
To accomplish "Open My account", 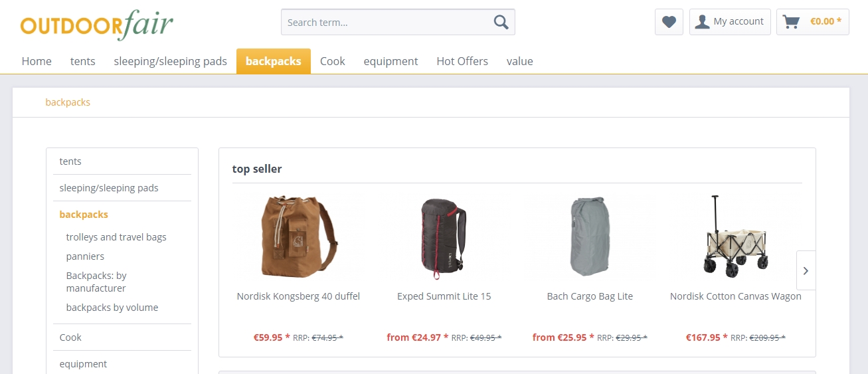I will coord(730,22).
